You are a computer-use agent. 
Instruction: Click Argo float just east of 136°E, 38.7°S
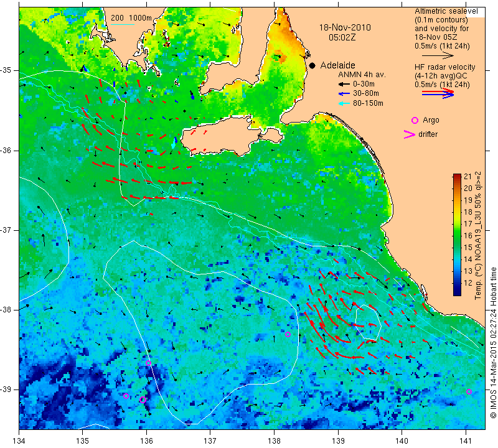[x=148, y=363]
